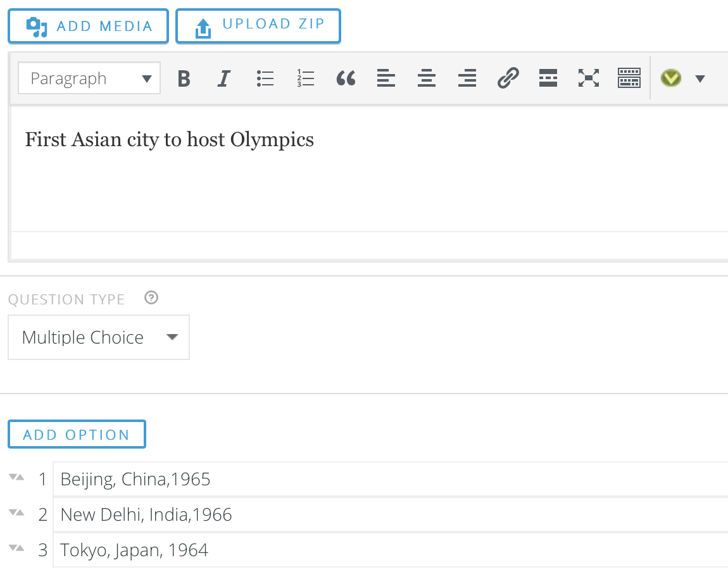
Task: Apply italic formatting
Action: pyautogui.click(x=224, y=78)
